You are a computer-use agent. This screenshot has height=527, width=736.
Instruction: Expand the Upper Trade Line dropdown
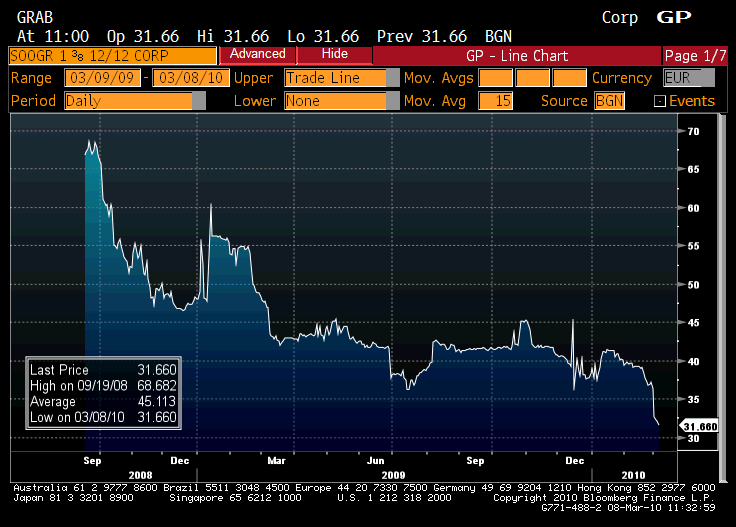pos(393,78)
